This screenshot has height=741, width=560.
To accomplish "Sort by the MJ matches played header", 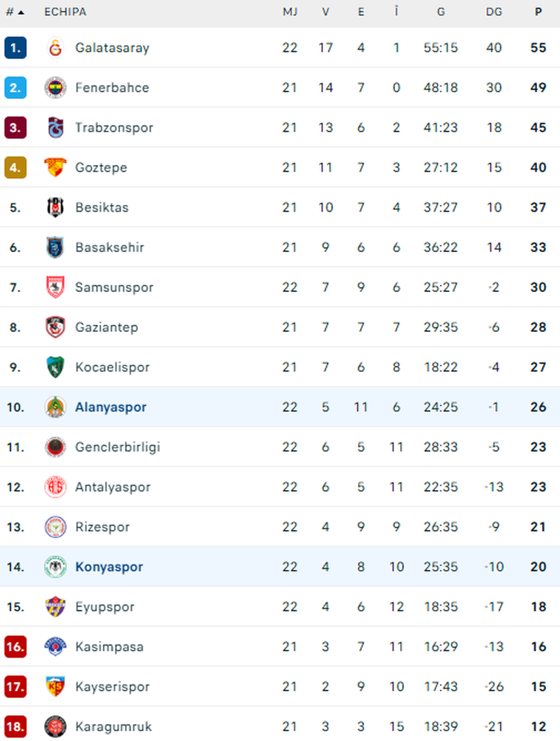I will 290,11.
